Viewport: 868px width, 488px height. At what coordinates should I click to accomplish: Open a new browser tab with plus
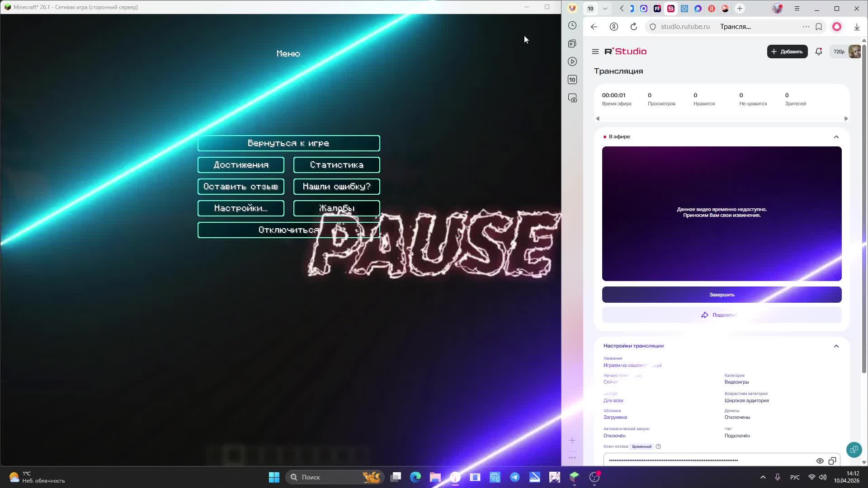pyautogui.click(x=740, y=9)
